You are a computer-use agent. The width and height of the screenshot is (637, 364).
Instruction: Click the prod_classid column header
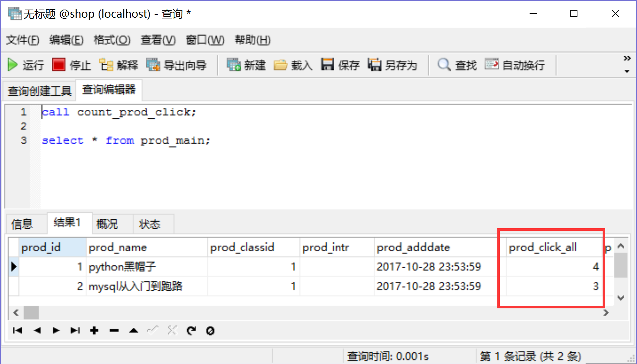click(x=253, y=247)
